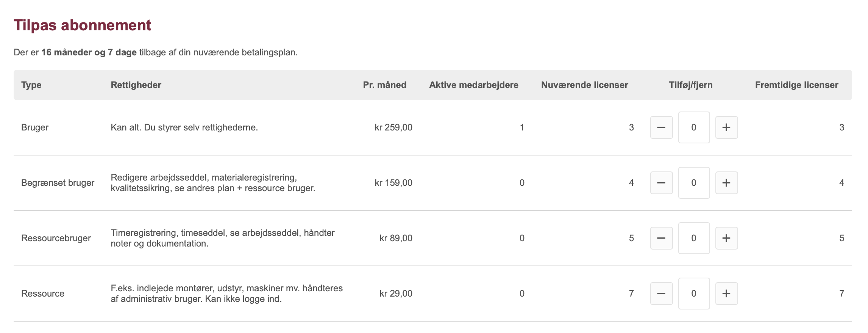Add one Begrænset bruger license

[x=726, y=183]
